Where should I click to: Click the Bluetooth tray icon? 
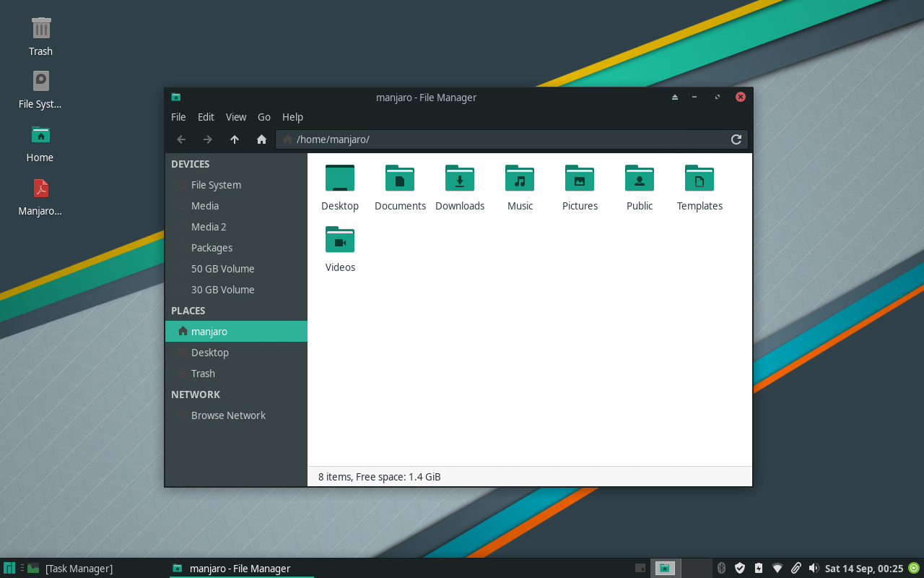coord(721,568)
